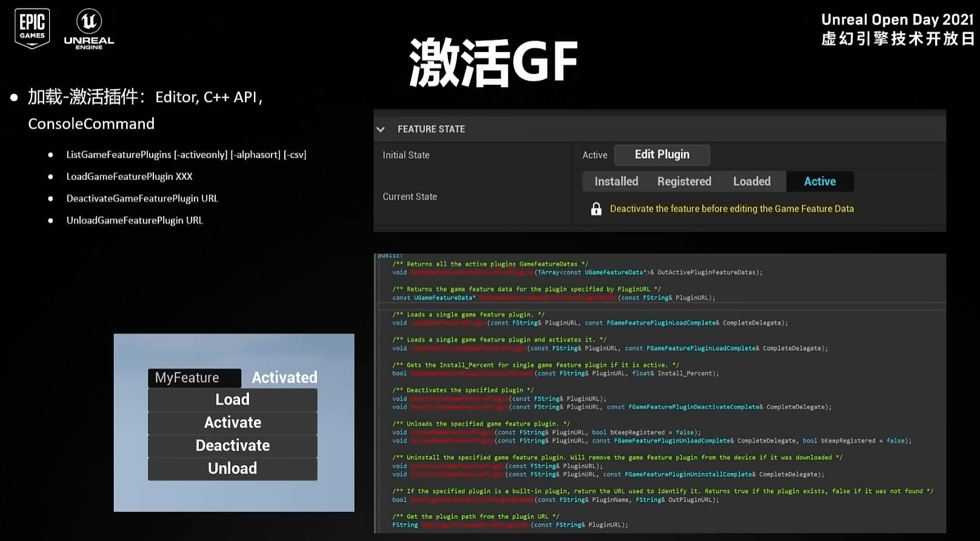Click the Initial State row label

pyautogui.click(x=406, y=155)
